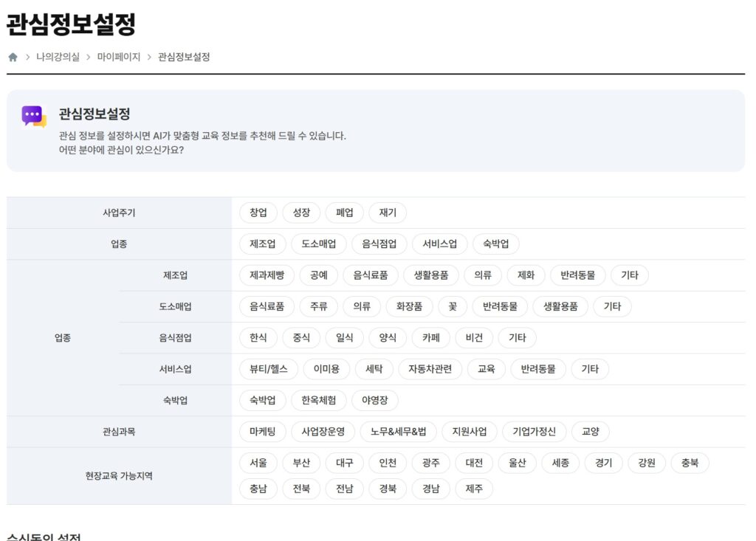Select 뷰티/헬스 chip
The image size is (756, 541).
click(269, 369)
